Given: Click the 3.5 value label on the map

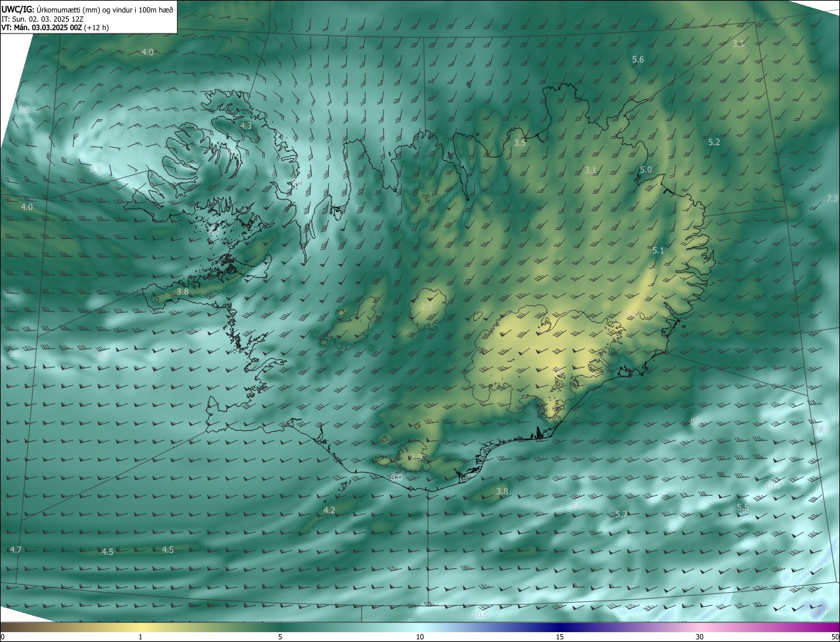Looking at the screenshot, I should coord(520,142).
